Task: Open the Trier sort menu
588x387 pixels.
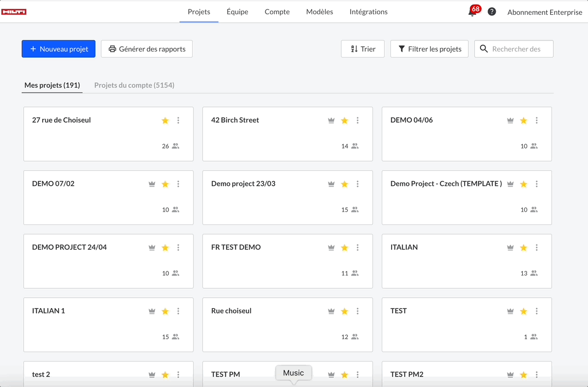Action: 363,49
